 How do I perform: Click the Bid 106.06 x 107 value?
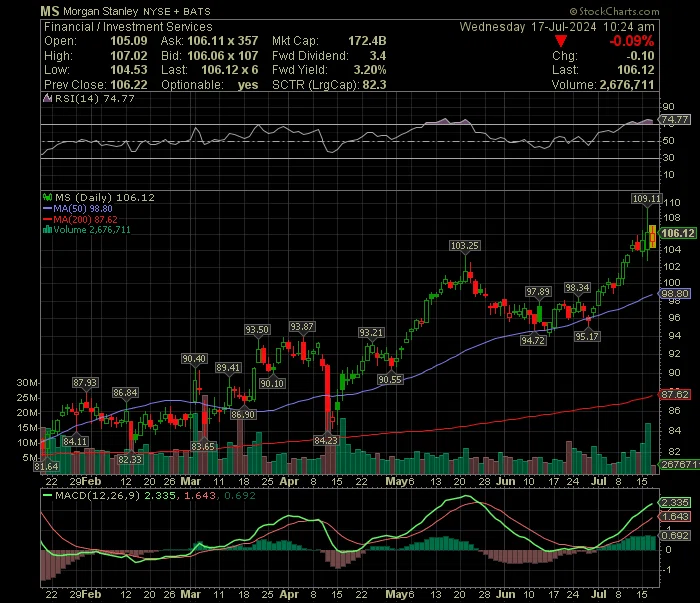point(223,56)
